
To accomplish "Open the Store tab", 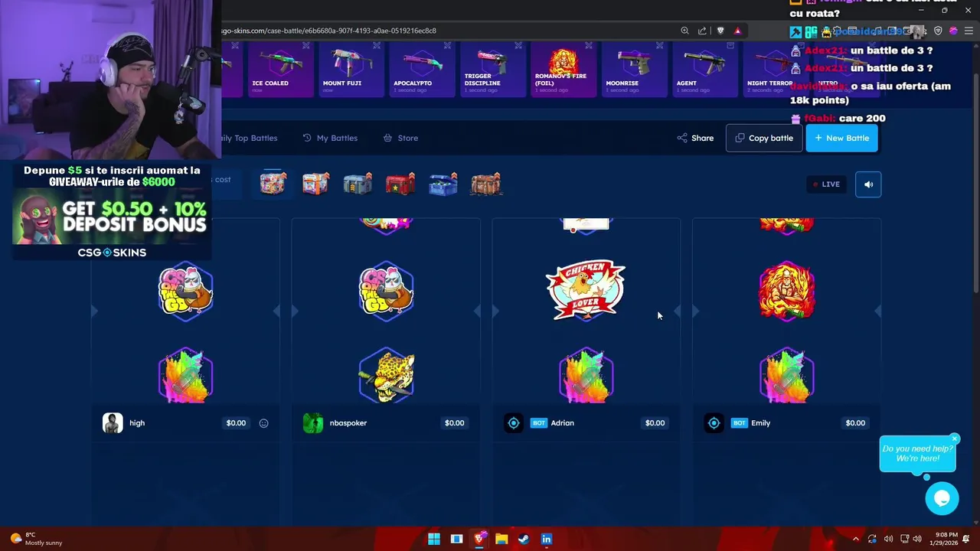I will [x=400, y=138].
